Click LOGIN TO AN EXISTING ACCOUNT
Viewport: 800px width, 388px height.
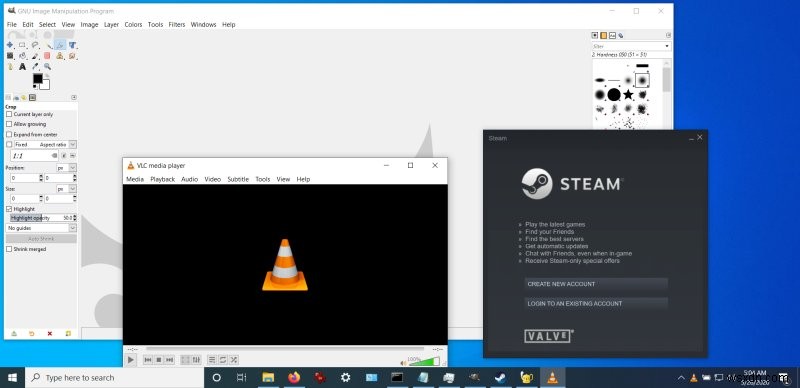pyautogui.click(x=596, y=303)
